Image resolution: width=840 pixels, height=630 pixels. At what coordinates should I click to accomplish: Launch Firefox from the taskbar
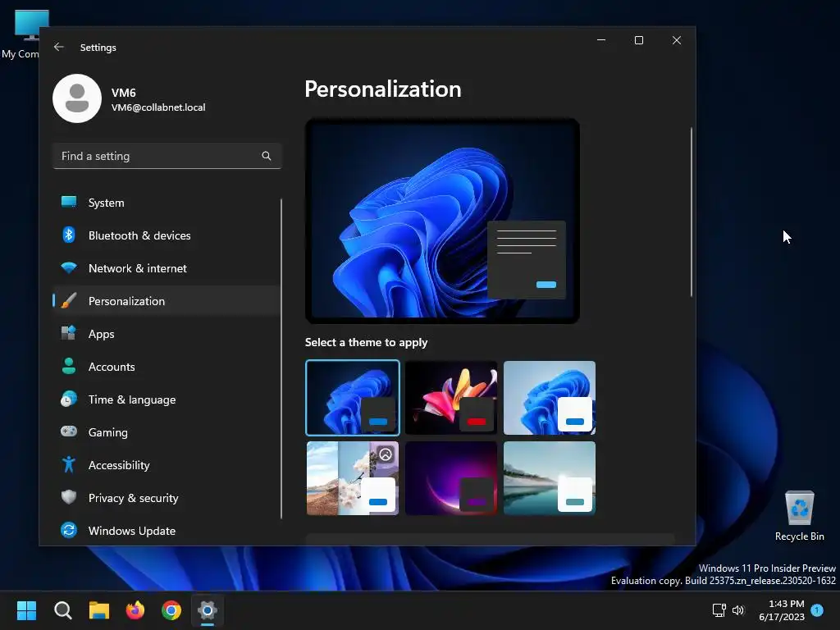135,610
